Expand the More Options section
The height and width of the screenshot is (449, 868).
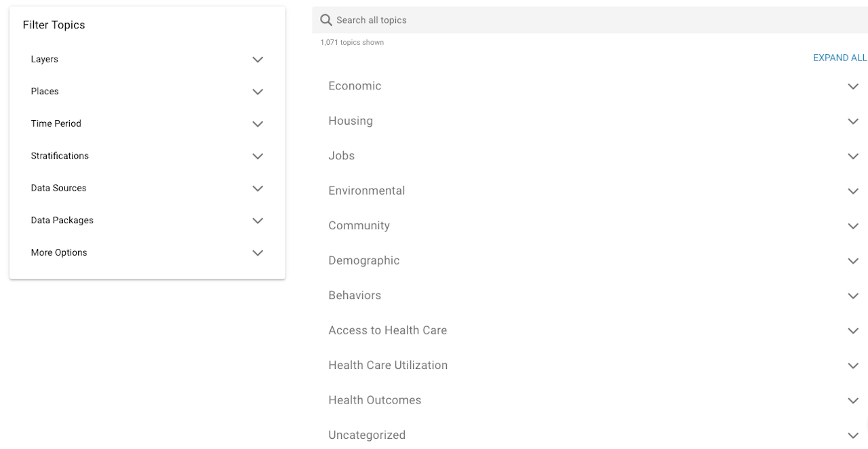[258, 253]
